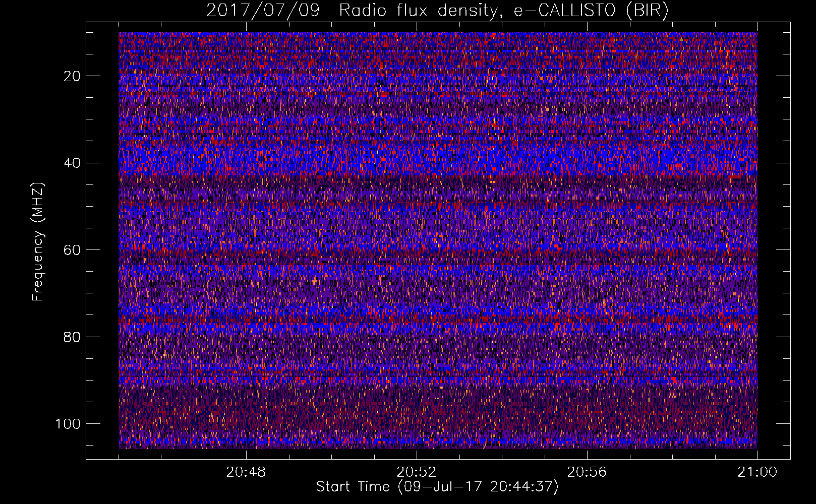The width and height of the screenshot is (816, 504).
Task: Click the 40 MHz frequency tick label
Action: [73, 163]
